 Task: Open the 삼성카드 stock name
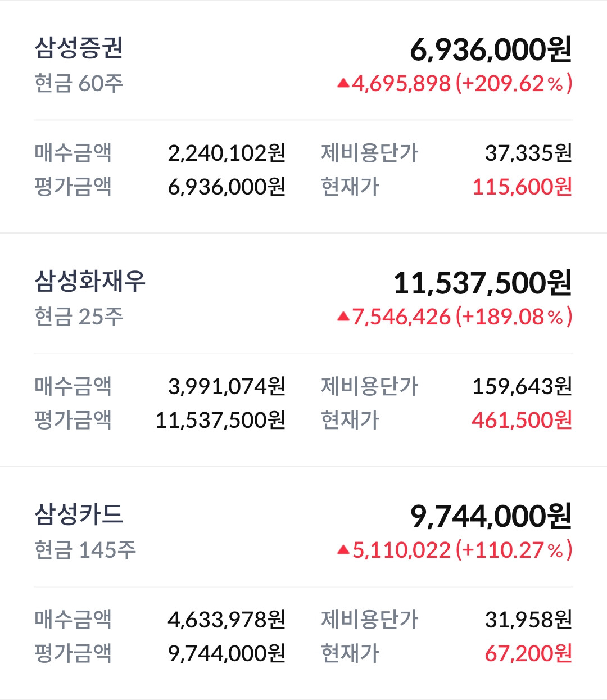[79, 514]
